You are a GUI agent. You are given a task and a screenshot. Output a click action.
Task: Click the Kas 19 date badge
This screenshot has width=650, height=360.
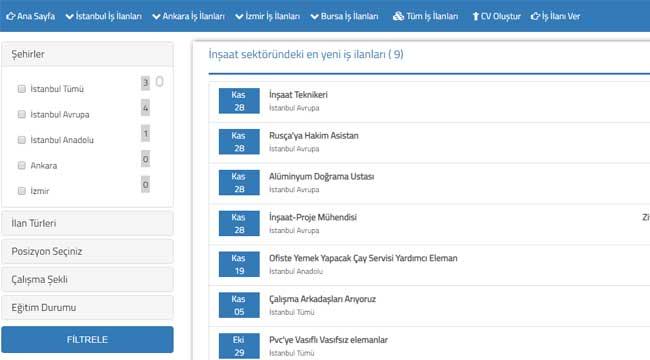239,264
